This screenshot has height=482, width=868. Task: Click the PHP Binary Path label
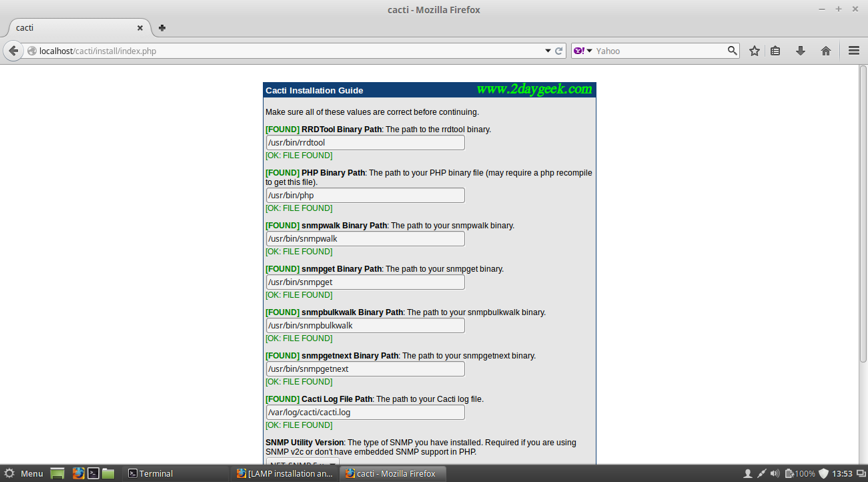pyautogui.click(x=333, y=173)
